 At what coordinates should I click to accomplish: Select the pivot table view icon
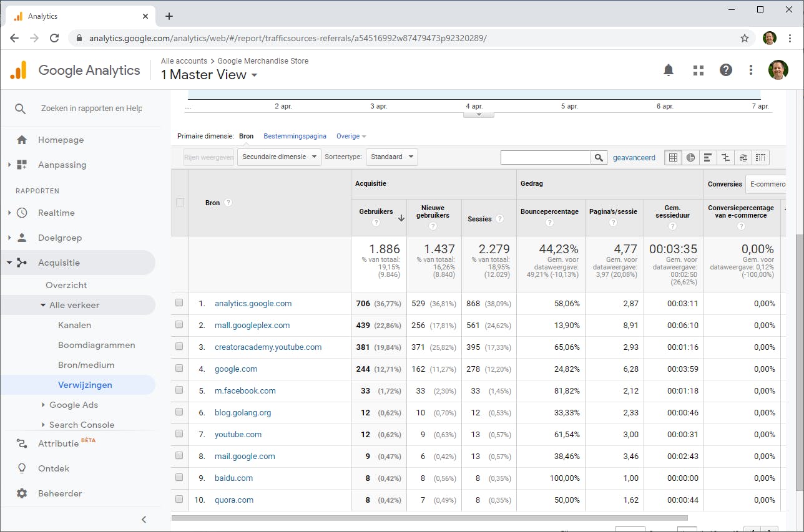coord(760,158)
